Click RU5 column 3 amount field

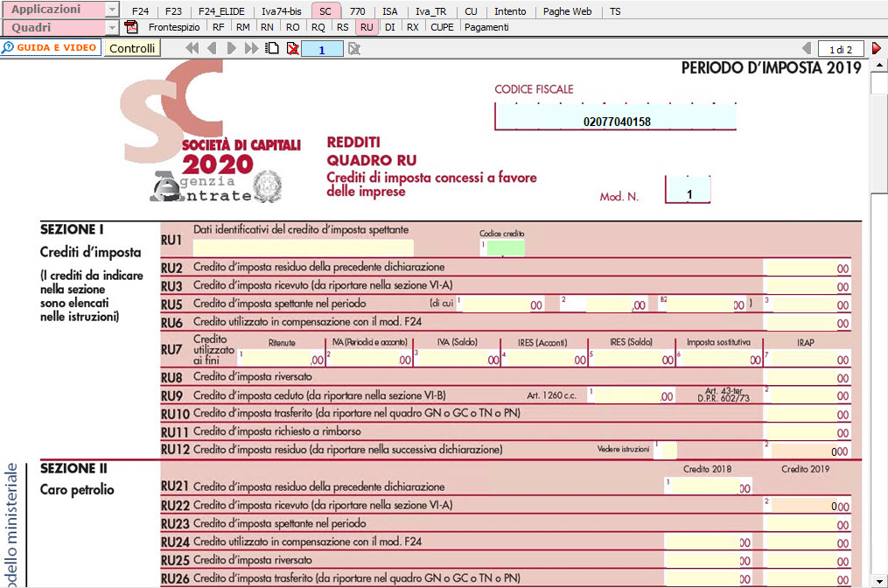pos(810,304)
